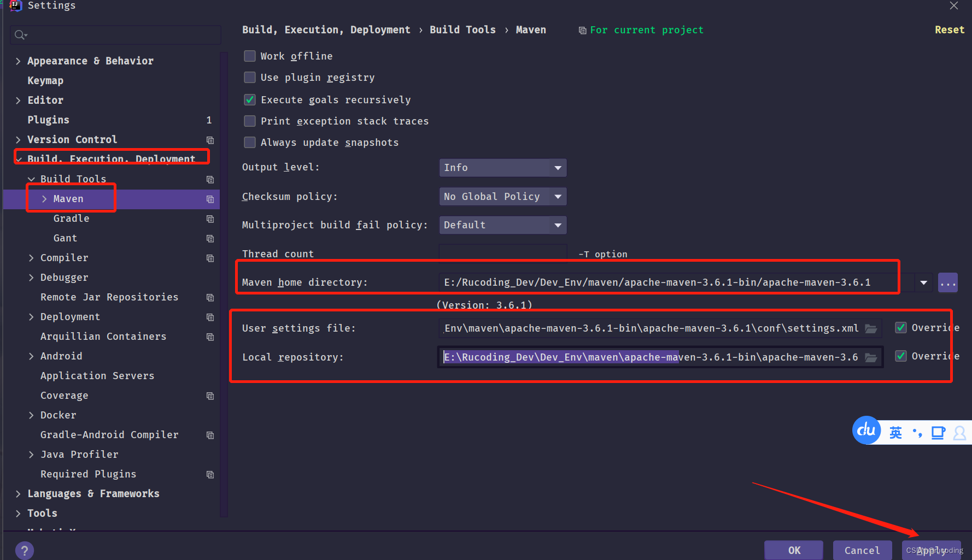Enable the Work offline checkbox
This screenshot has height=560, width=972.
point(250,56)
